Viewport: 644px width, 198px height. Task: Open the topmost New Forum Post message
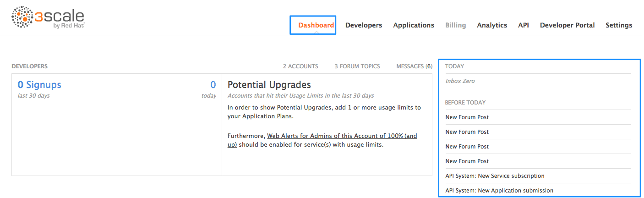467,117
